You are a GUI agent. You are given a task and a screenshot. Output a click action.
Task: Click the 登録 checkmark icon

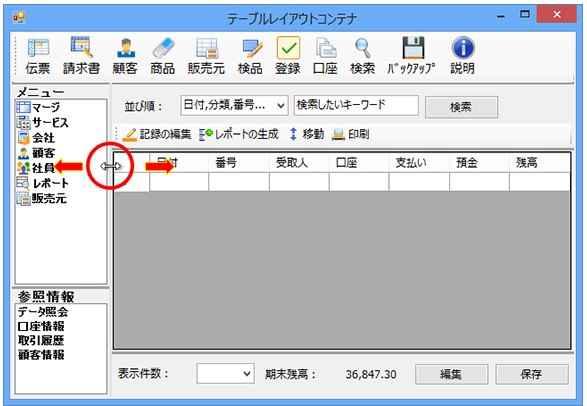[288, 56]
